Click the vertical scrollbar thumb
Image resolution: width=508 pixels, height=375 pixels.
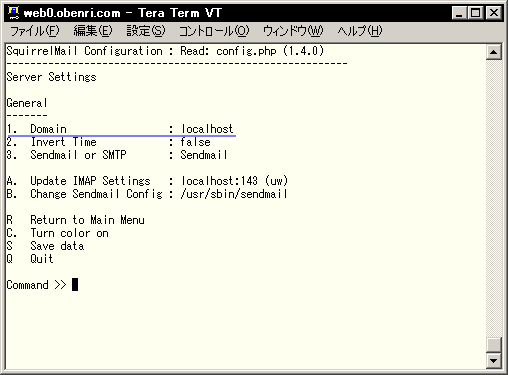(494, 345)
